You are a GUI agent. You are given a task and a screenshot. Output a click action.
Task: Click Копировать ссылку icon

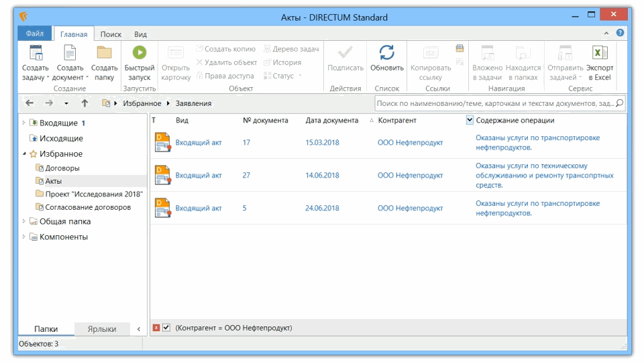point(431,54)
